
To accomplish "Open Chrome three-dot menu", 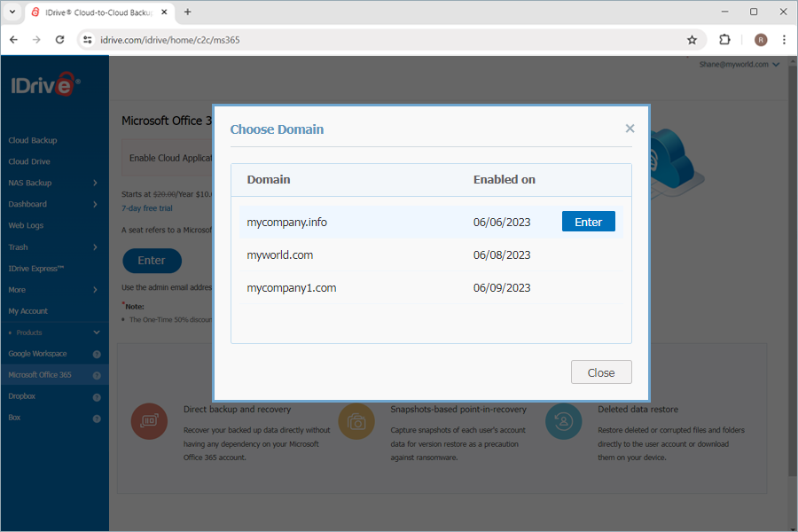I will (x=784, y=40).
